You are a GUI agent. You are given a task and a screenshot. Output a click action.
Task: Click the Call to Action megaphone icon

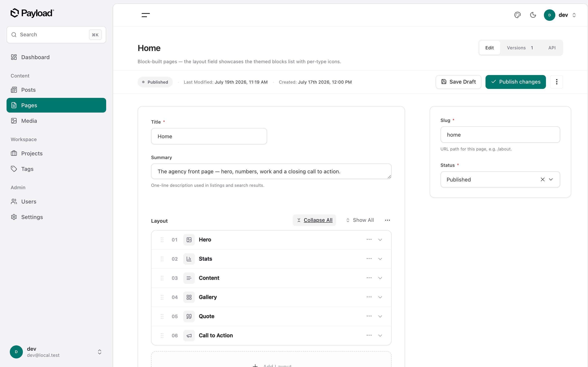pos(189,336)
